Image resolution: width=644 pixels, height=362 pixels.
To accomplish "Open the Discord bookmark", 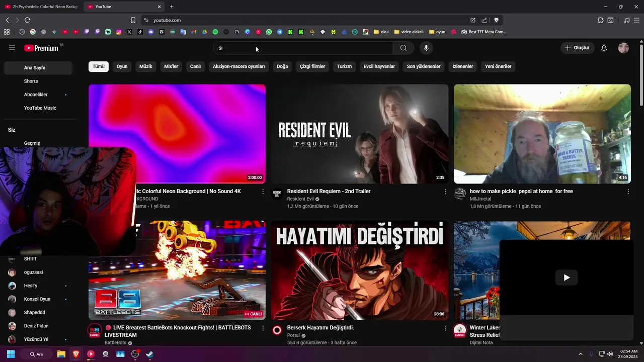I will 151,32.
